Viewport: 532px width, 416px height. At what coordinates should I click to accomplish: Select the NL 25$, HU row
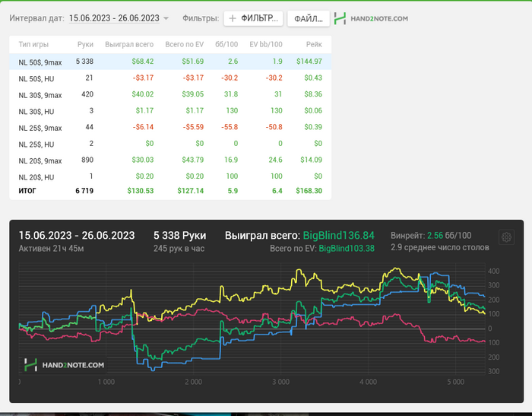coord(170,144)
